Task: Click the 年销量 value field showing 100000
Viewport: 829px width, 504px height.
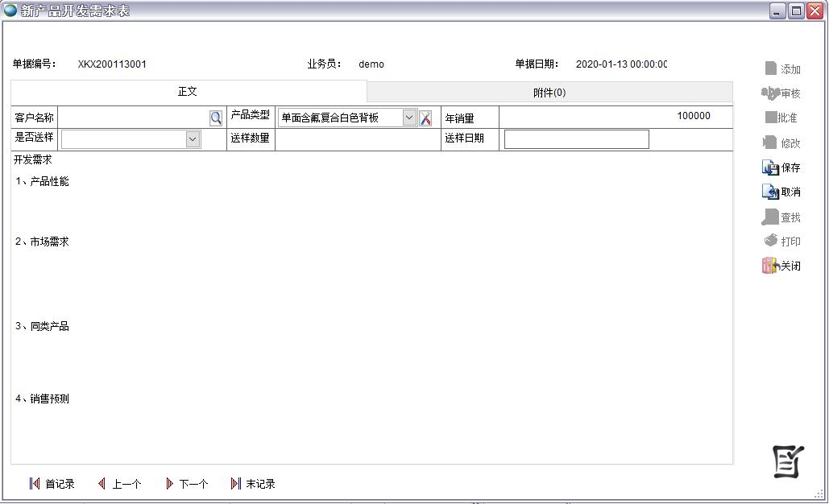Action: (614, 117)
